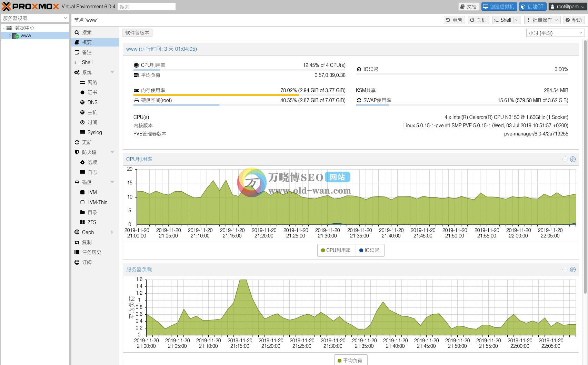
Task: Toggle CPU利用率 series in chart legend
Action: [x=336, y=250]
